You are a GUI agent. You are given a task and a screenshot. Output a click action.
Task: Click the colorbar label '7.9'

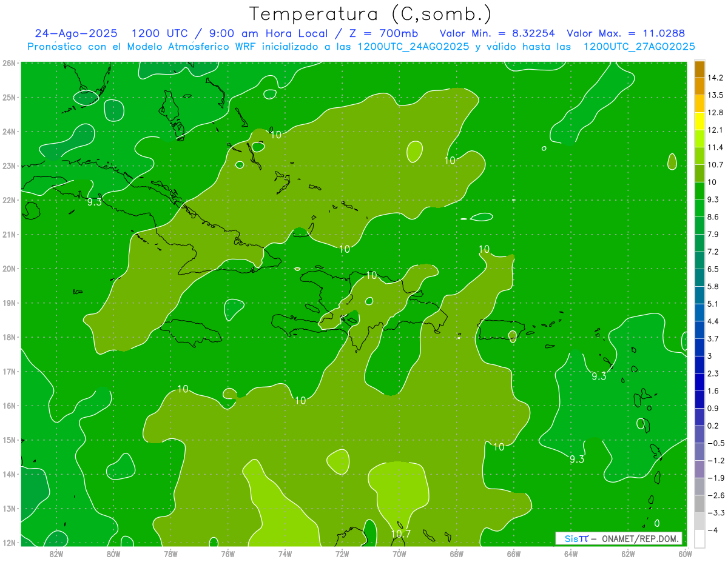tap(713, 234)
